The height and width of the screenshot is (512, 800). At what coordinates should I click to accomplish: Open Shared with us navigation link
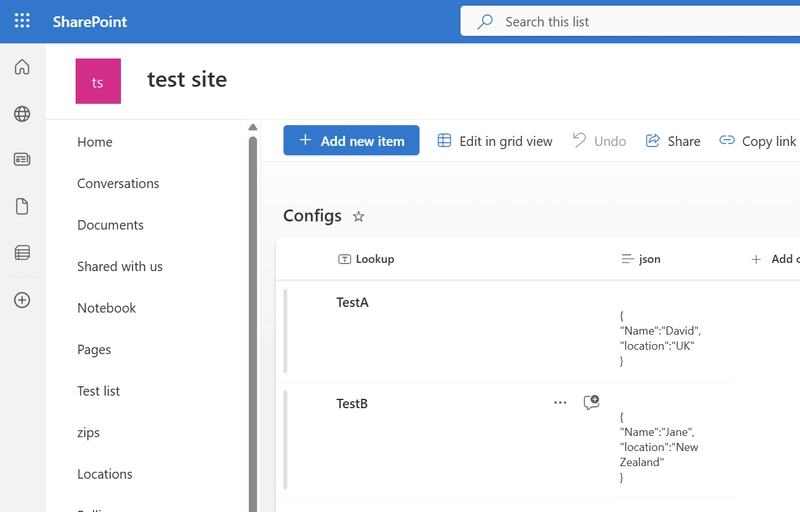120,267
